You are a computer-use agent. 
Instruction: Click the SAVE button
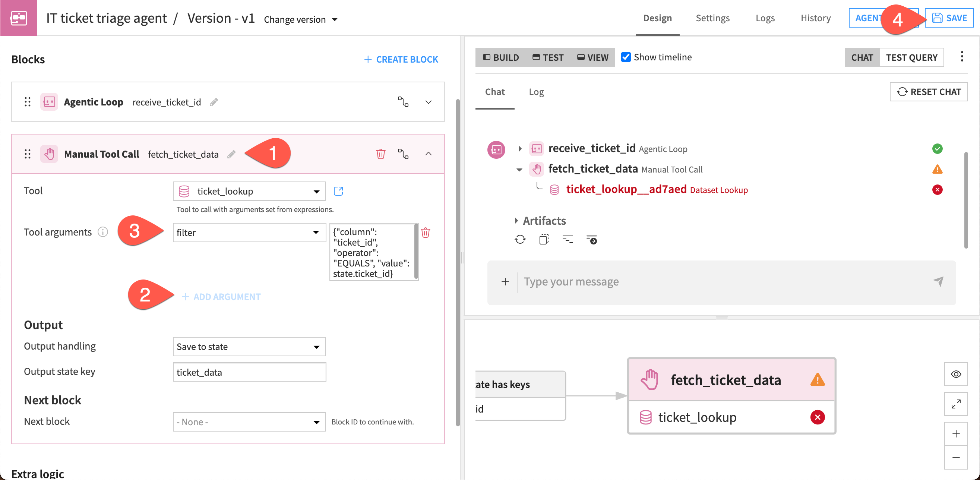tap(949, 18)
